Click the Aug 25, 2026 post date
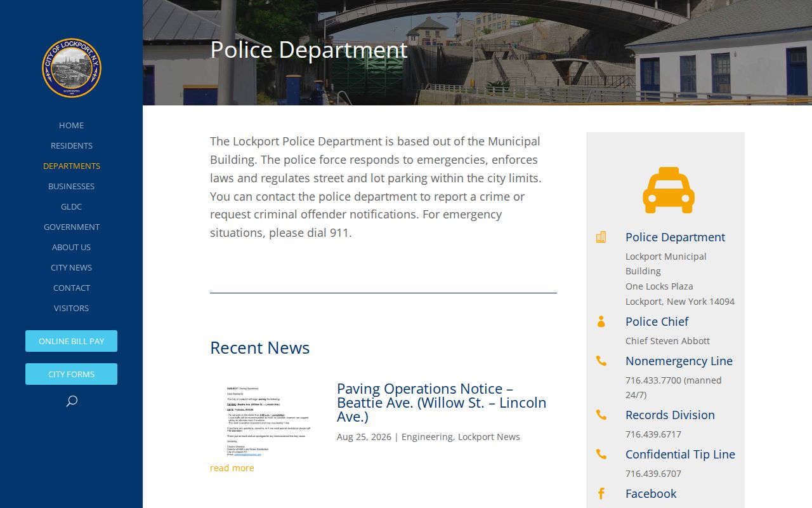The height and width of the screenshot is (508, 812). coord(364,437)
